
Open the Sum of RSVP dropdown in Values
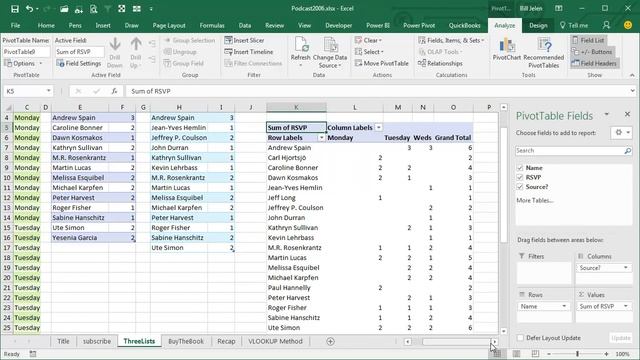click(626, 306)
